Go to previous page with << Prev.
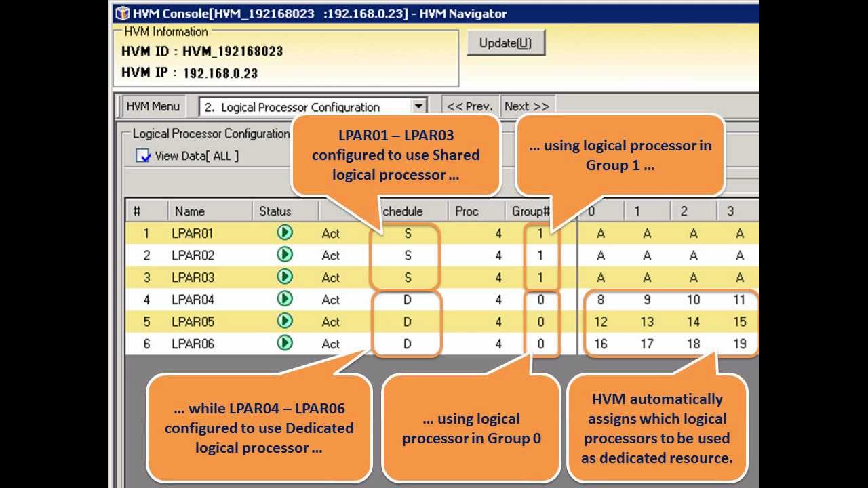The height and width of the screenshot is (488, 868). coord(469,106)
